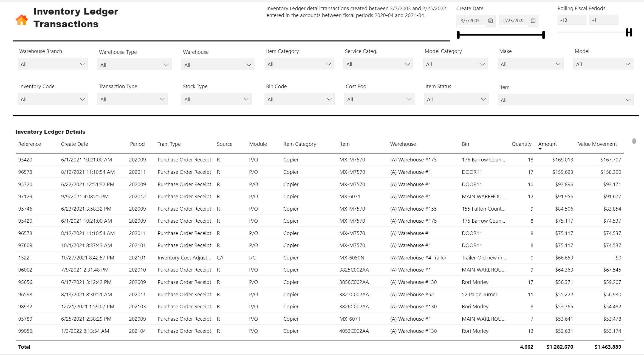Select the period 202012 cell
Viewport: 644px width, 355px height.
click(x=137, y=196)
